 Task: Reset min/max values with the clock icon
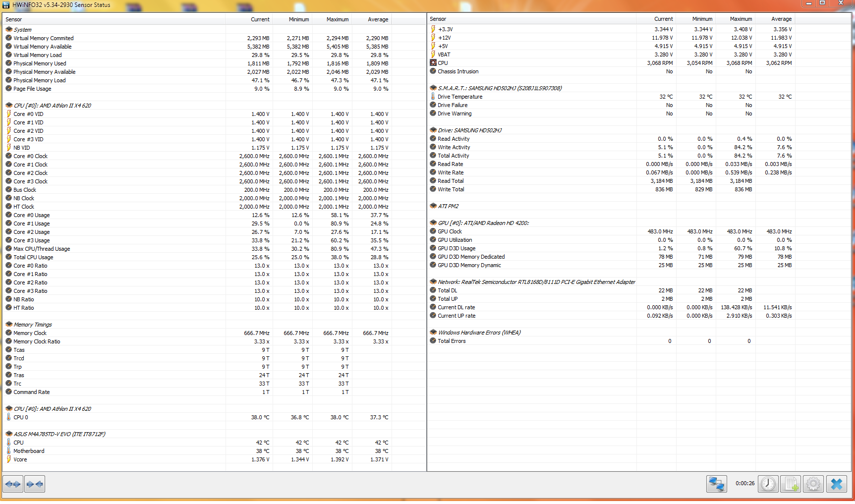768,484
